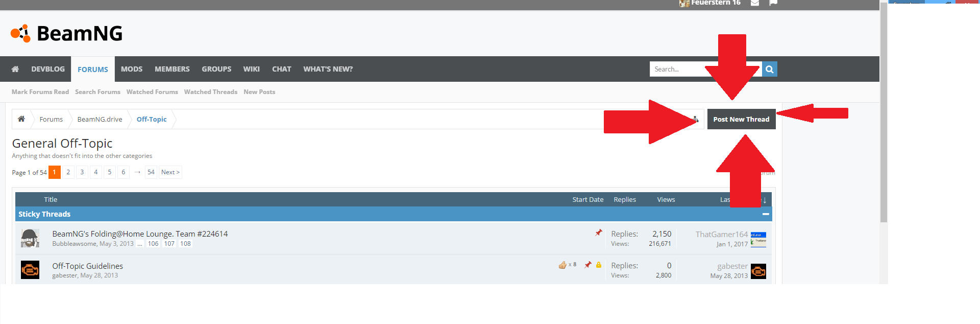Click Mark Forums Read link
The image size is (980, 324).
(40, 92)
